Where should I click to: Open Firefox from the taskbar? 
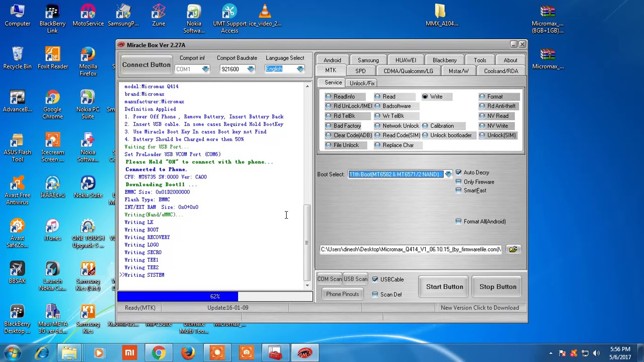coord(188,353)
